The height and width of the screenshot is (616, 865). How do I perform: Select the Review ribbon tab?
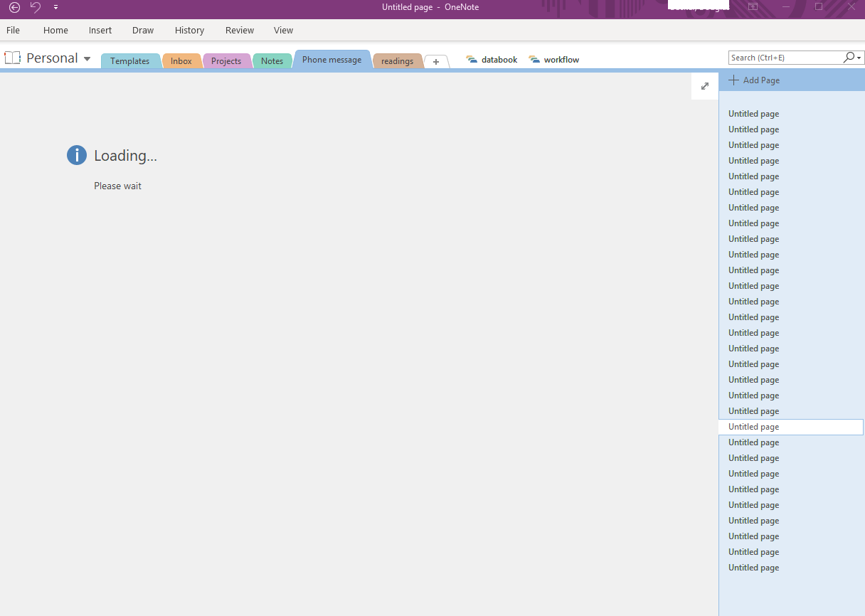click(240, 31)
